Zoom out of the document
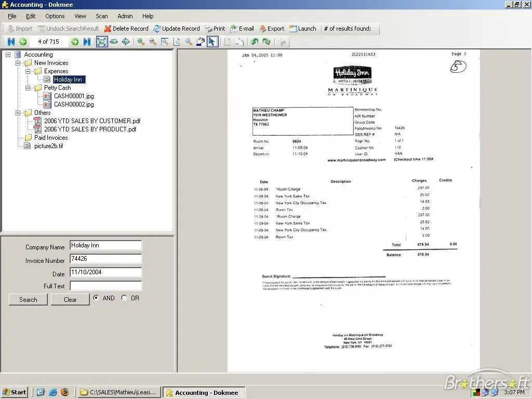This screenshot has width=532, height=399. [x=153, y=42]
